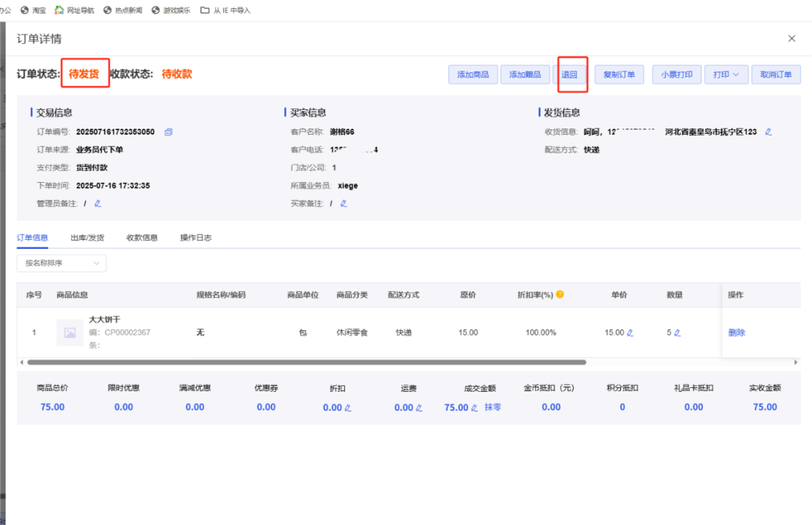The width and height of the screenshot is (812, 525).
Task: Click the copy icon beside the order number
Action: point(168,132)
